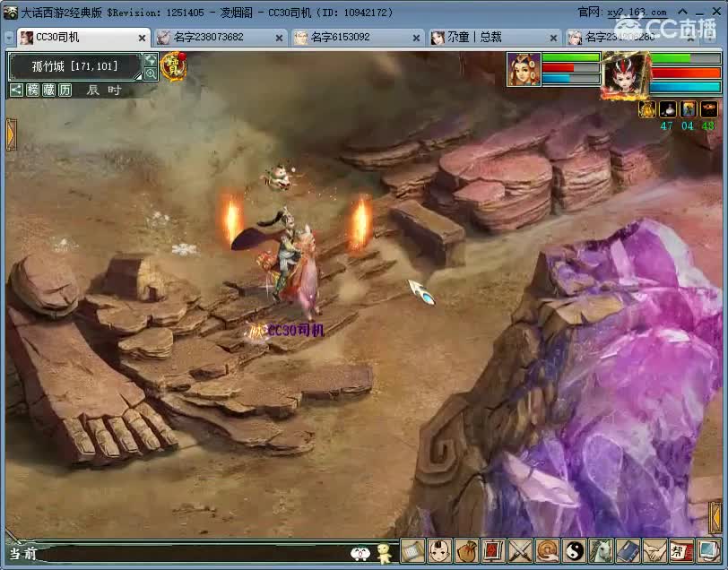Expand the right side panel arrow

[x=715, y=516]
